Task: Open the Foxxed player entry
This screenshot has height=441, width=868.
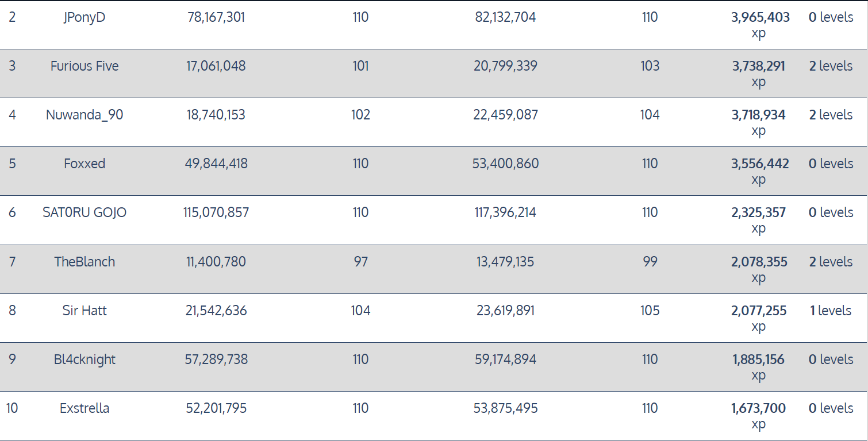Action: click(85, 164)
